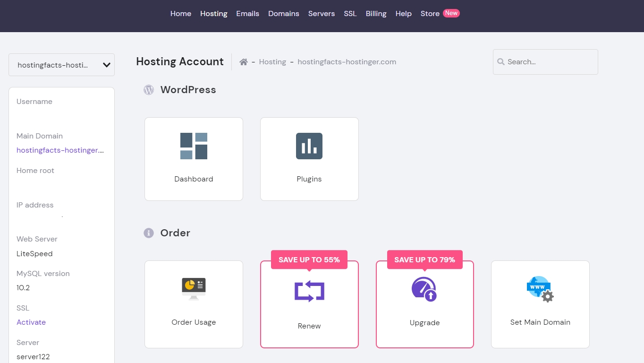
Task: Click the home icon in breadcrumb
Action: (x=244, y=62)
